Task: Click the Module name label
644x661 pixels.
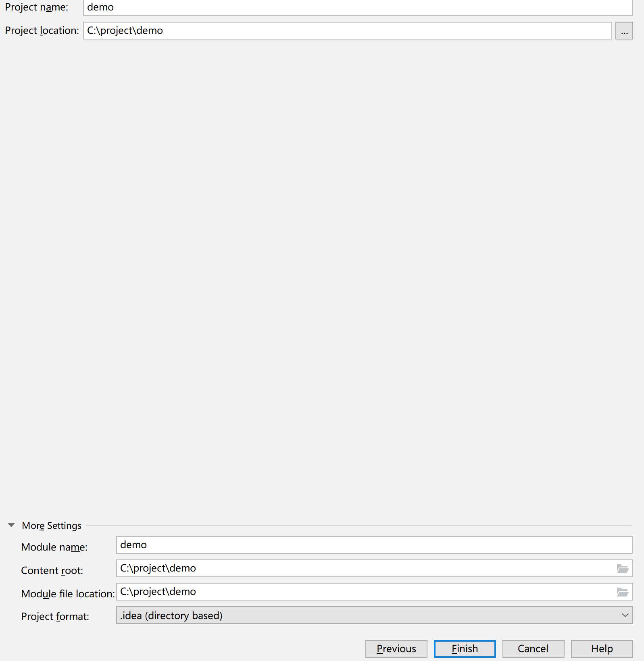Action: coord(54,547)
